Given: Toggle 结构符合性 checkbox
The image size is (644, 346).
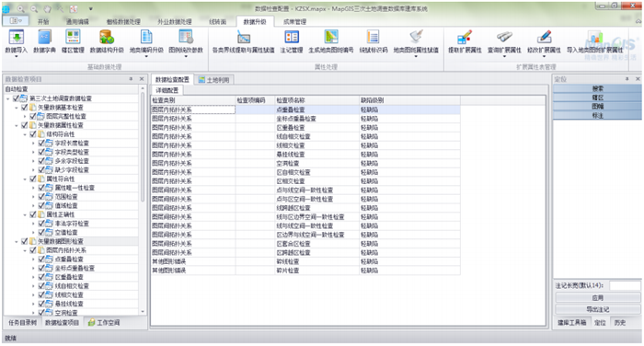Looking at the screenshot, I should 33,134.
